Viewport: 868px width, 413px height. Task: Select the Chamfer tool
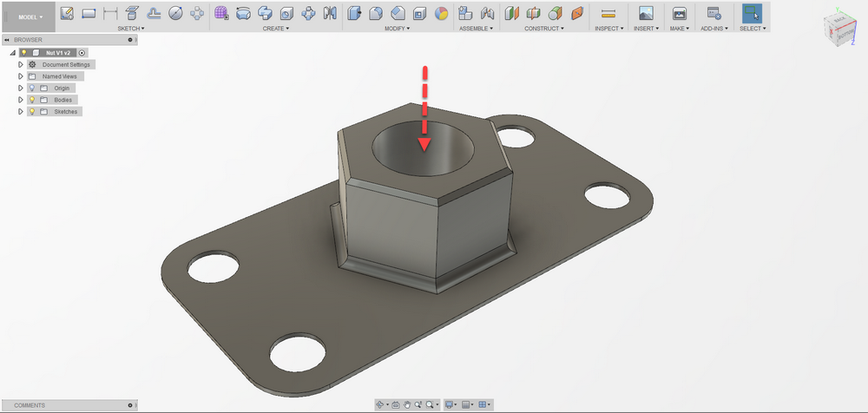pos(398,13)
